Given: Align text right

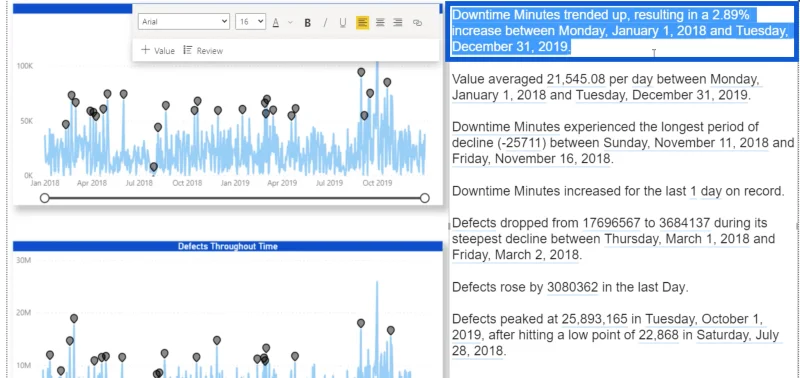Looking at the screenshot, I should click(398, 22).
